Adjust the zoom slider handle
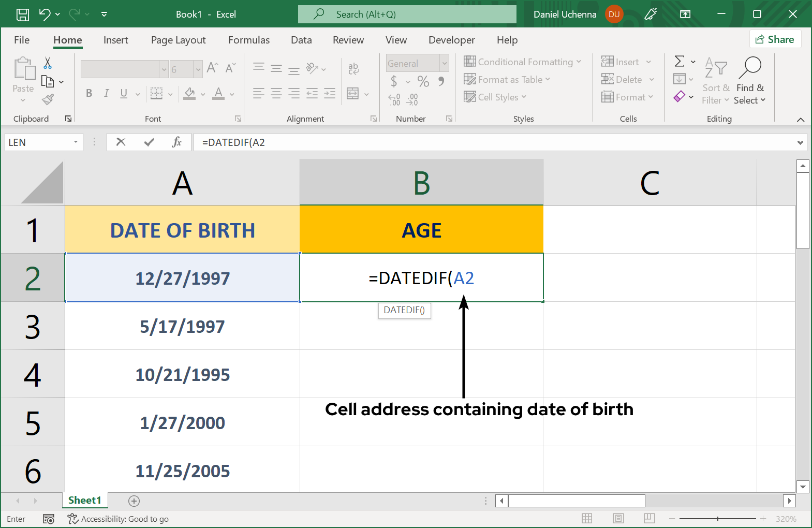 pyautogui.click(x=718, y=519)
